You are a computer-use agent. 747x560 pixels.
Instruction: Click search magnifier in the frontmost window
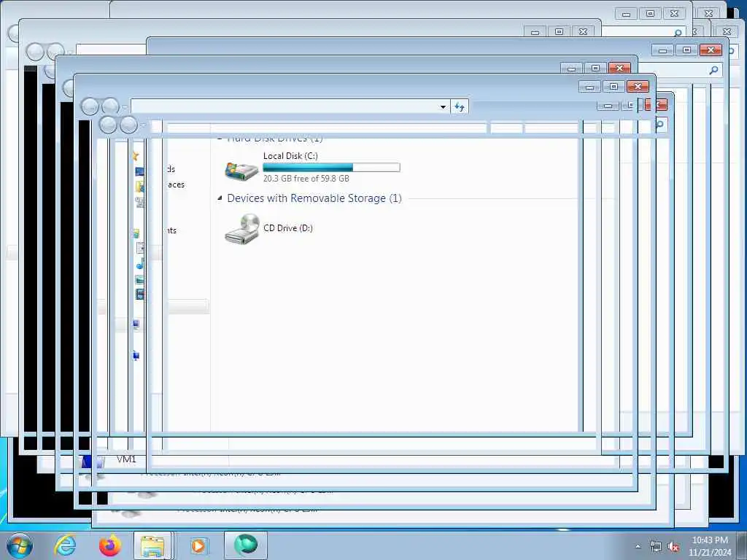pyautogui.click(x=660, y=125)
